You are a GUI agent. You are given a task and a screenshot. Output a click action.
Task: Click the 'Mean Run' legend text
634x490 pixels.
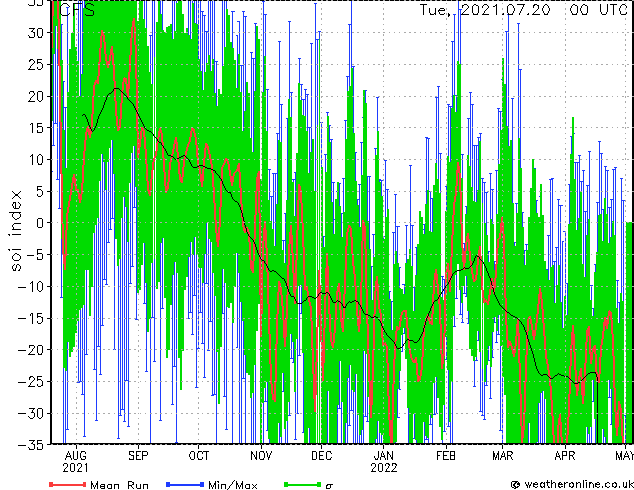119,485
